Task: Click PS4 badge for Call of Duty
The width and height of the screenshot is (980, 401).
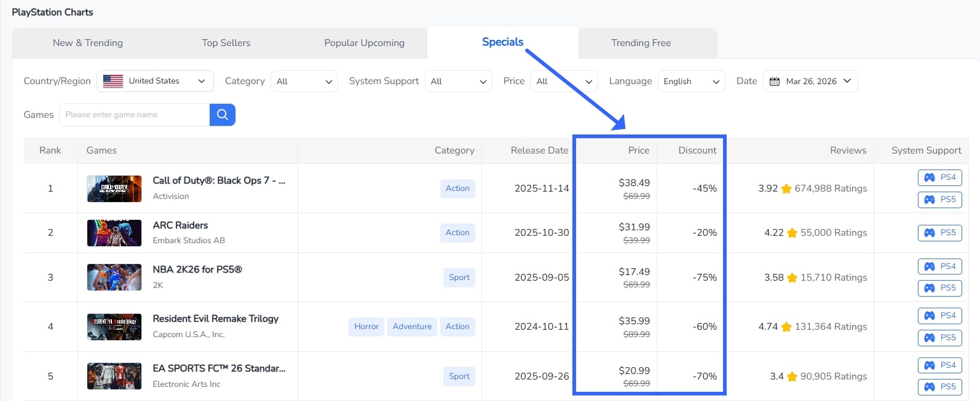Action: (x=939, y=177)
